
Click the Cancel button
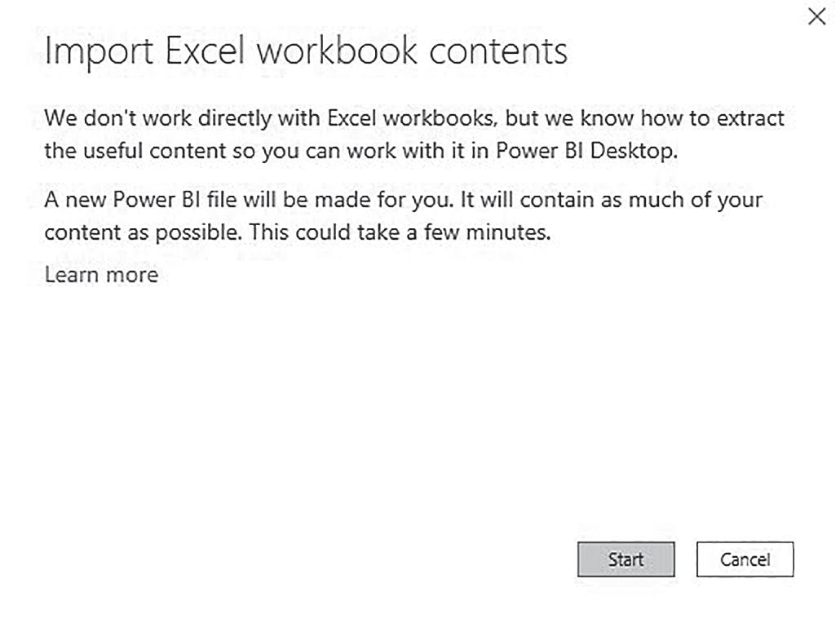coord(745,559)
